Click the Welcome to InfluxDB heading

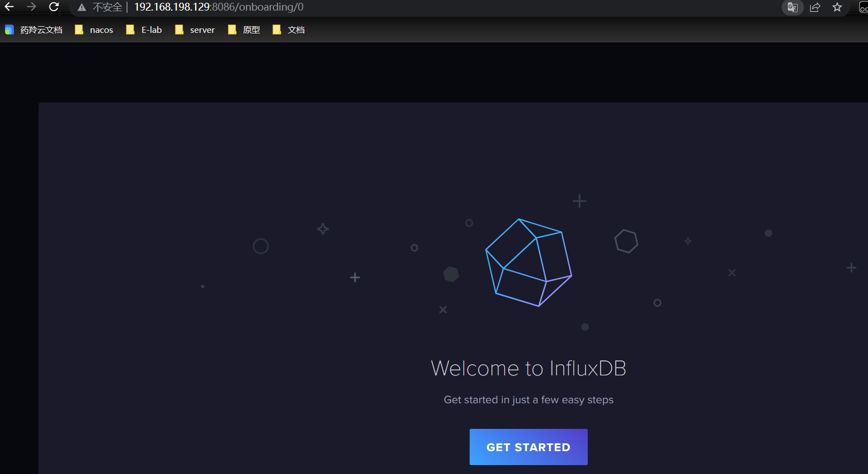(x=528, y=368)
